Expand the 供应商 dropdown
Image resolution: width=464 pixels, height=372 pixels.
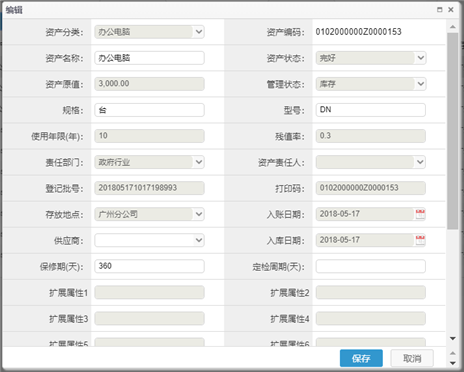tap(199, 240)
